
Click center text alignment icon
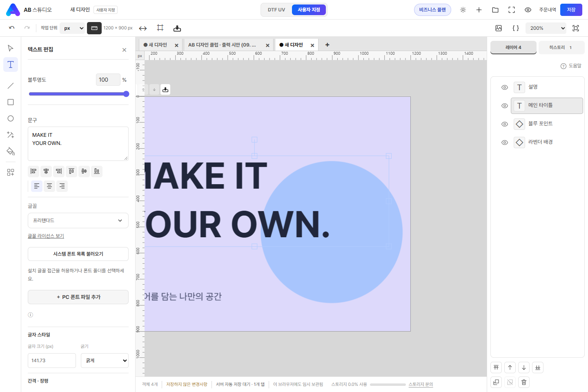click(x=49, y=186)
